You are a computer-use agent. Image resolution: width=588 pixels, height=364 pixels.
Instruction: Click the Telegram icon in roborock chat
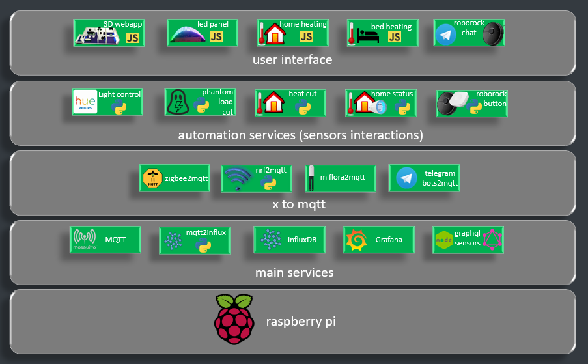(x=445, y=35)
